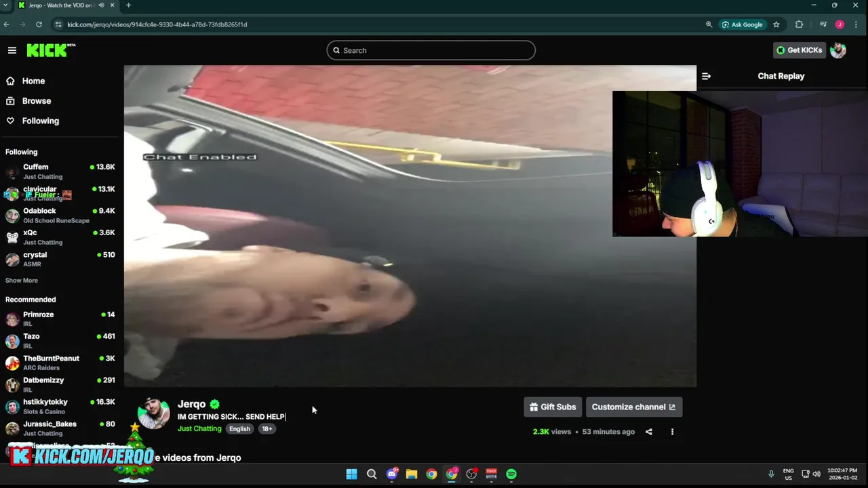Open File Explorer from taskbar

[412, 474]
